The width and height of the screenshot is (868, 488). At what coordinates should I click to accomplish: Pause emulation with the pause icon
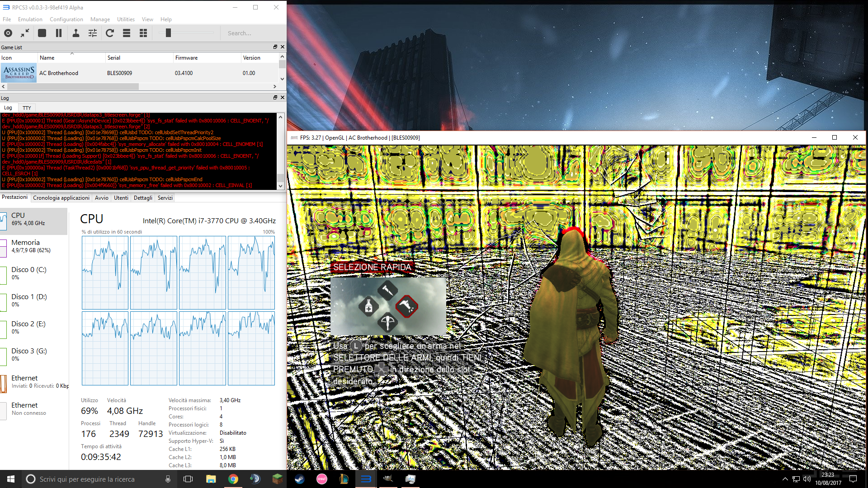pyautogui.click(x=59, y=33)
